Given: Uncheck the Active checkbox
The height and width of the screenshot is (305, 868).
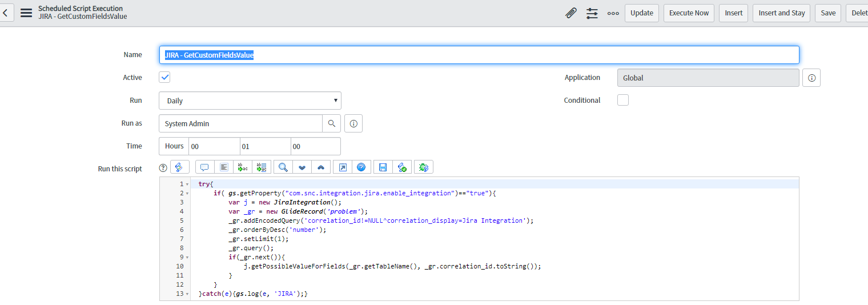Looking at the screenshot, I should click(x=164, y=77).
